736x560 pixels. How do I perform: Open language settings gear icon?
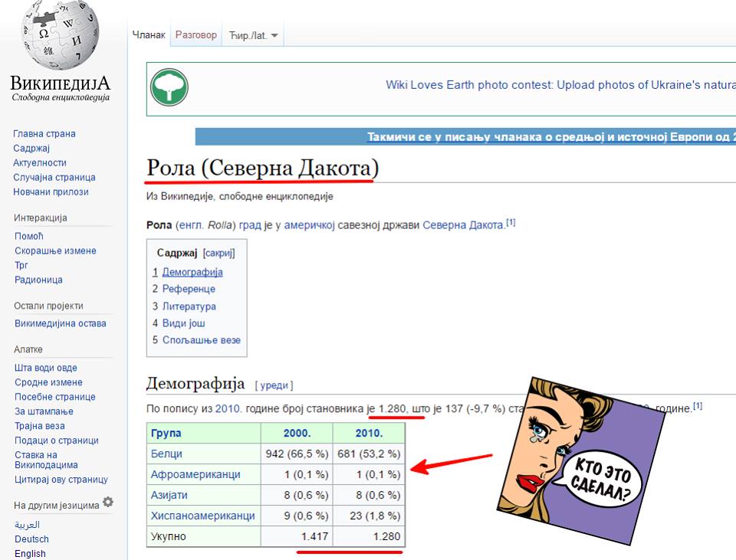point(108,503)
